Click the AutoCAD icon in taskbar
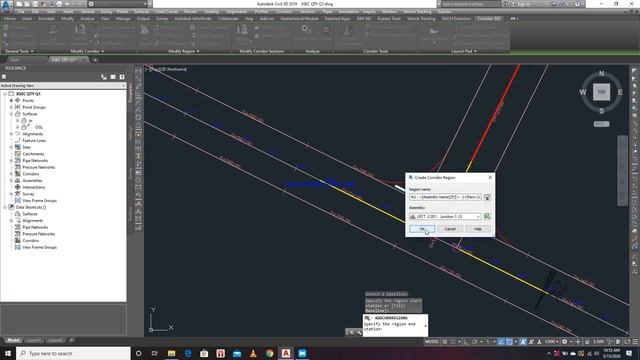This screenshot has width=640, height=360. click(x=286, y=353)
